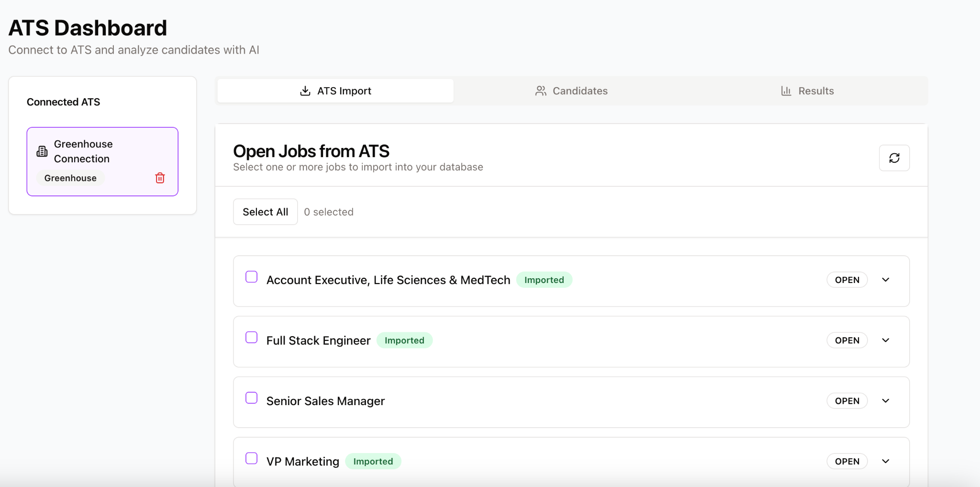This screenshot has width=980, height=487.
Task: Switch to the ATS Import tab
Action: pyautogui.click(x=335, y=91)
